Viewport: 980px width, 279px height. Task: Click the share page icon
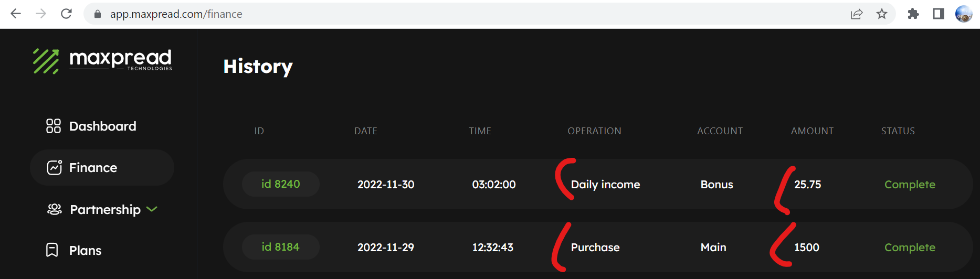coord(857,14)
